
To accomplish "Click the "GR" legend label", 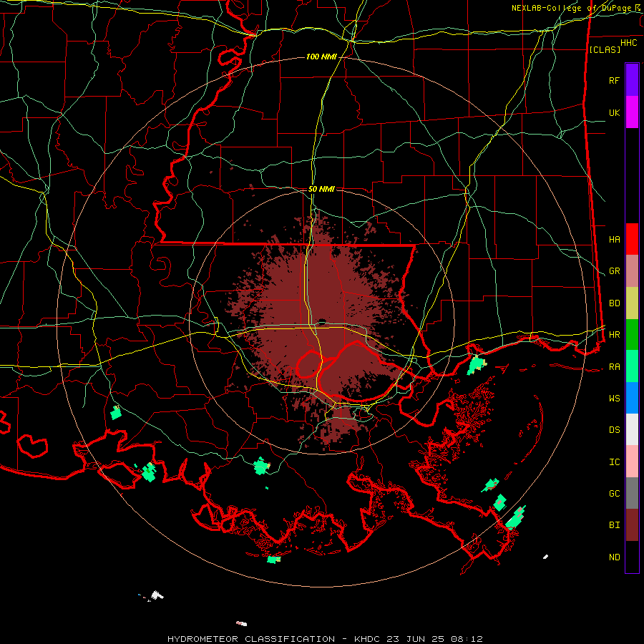I will click(x=614, y=271).
